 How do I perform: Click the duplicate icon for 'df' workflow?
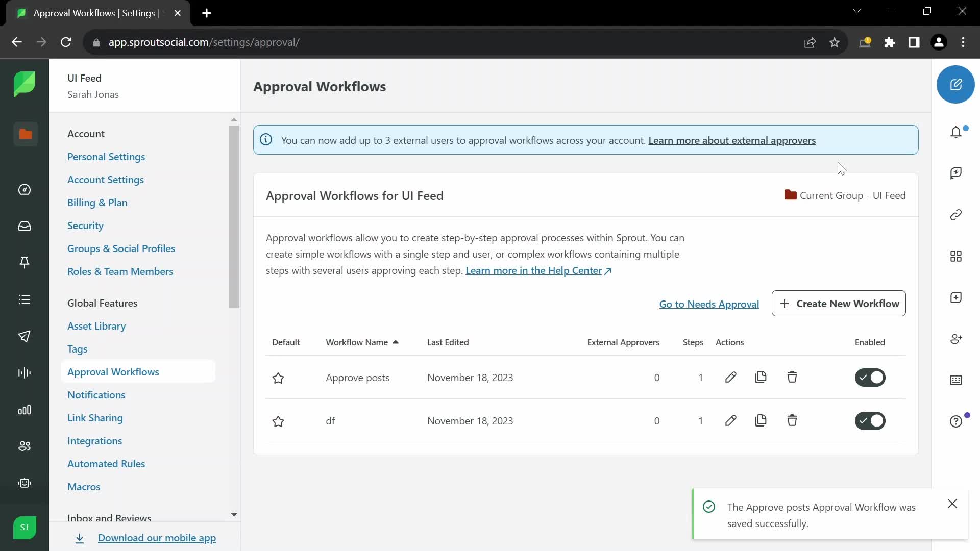click(761, 420)
